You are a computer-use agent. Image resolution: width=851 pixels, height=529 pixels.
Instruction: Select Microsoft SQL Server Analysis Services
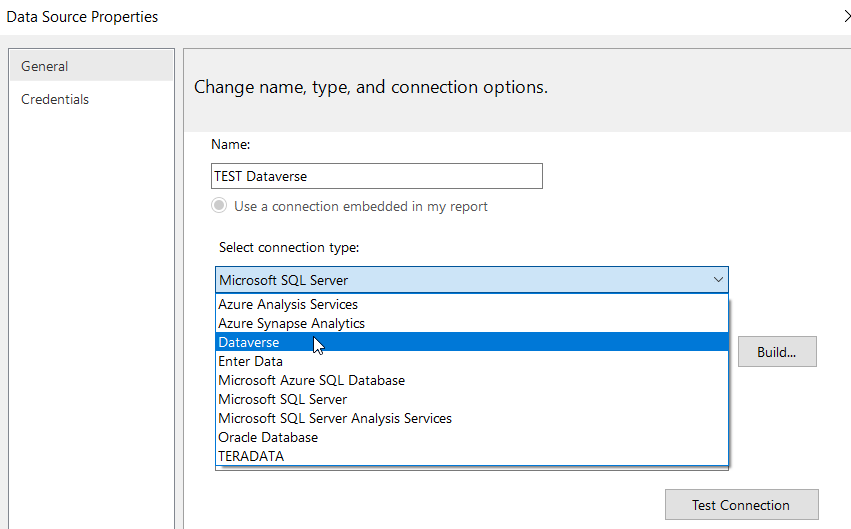point(472,418)
